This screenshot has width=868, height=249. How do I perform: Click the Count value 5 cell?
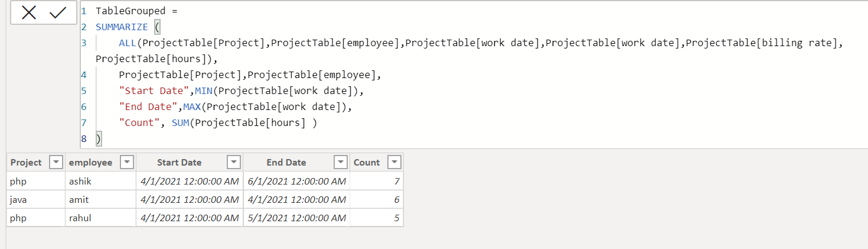click(x=377, y=218)
